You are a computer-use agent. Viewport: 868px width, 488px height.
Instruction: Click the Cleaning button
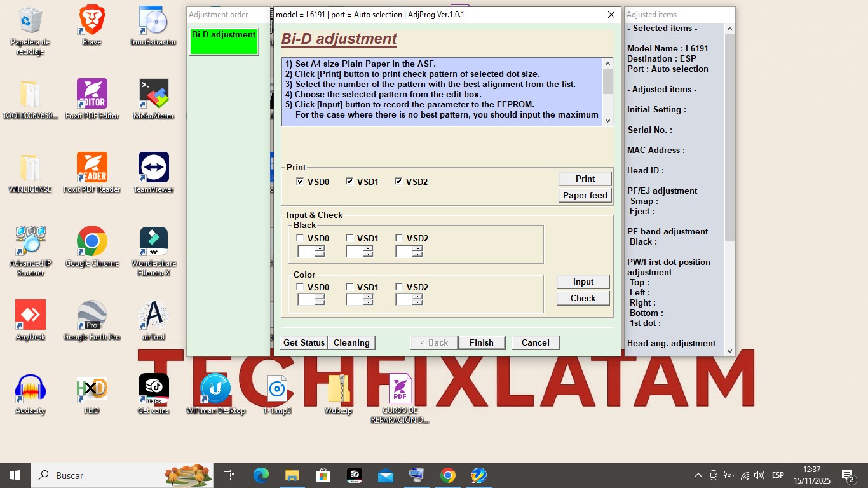point(351,342)
